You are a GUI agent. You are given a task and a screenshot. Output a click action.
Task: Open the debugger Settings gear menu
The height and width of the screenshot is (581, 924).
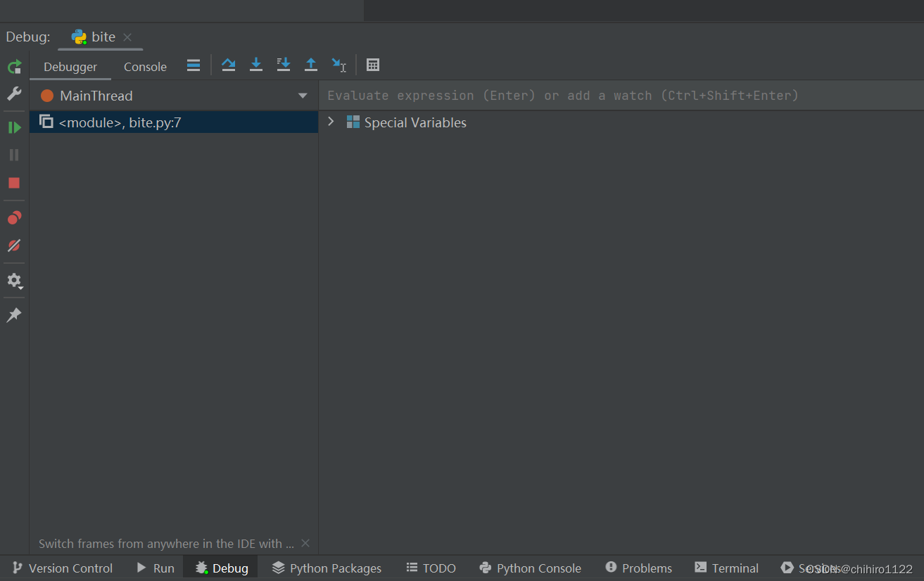click(13, 281)
